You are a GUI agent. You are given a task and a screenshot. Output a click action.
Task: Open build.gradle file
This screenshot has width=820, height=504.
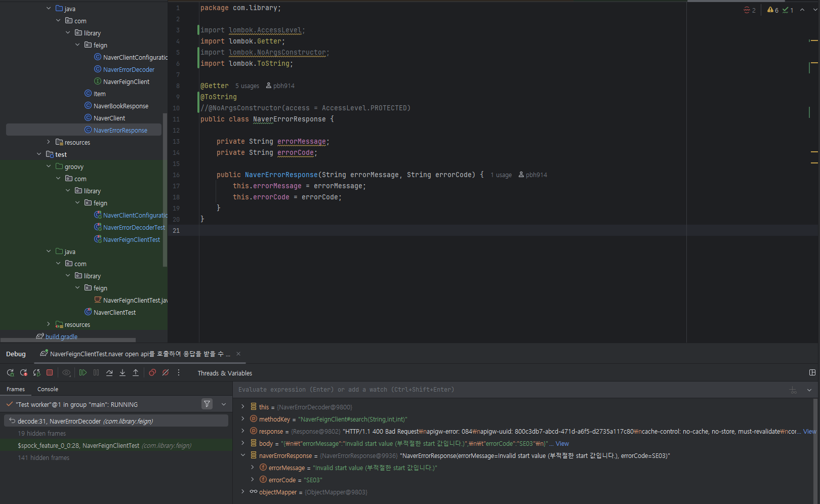coord(61,337)
